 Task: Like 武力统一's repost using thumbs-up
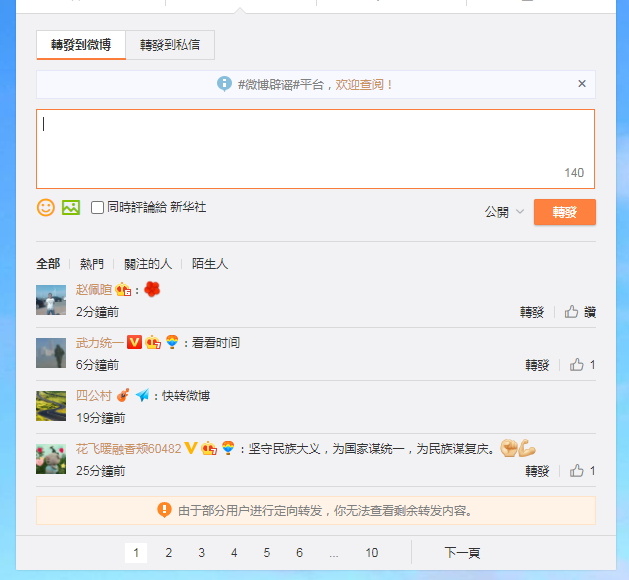(576, 365)
